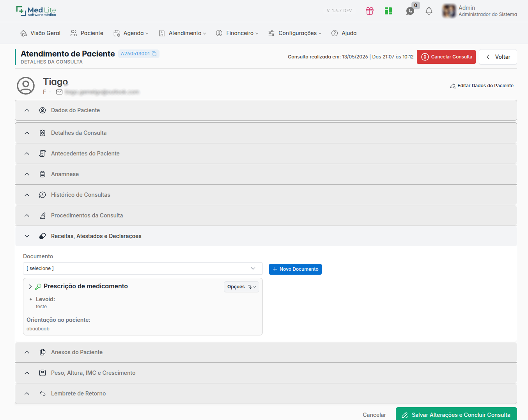Open the green dashboard grid icon
Screen dimensions: 528x420
(388, 11)
